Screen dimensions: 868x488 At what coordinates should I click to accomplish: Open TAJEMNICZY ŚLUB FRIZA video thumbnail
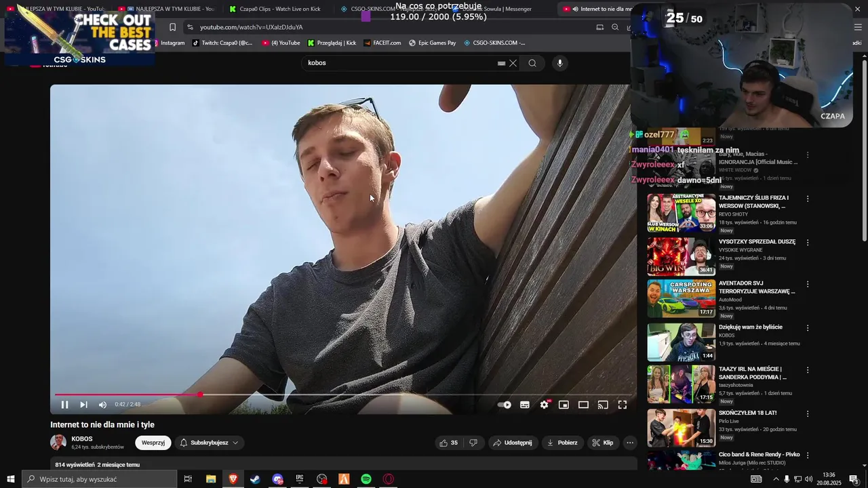[681, 213]
